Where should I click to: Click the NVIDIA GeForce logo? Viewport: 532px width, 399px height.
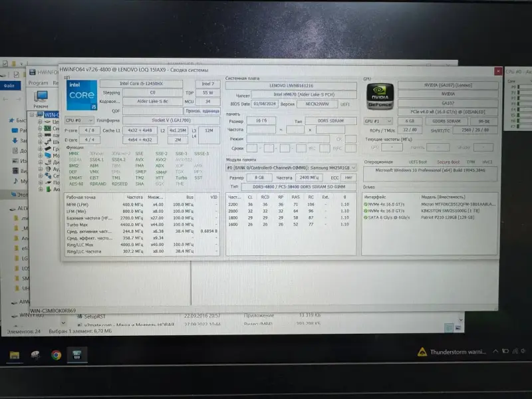(x=380, y=96)
